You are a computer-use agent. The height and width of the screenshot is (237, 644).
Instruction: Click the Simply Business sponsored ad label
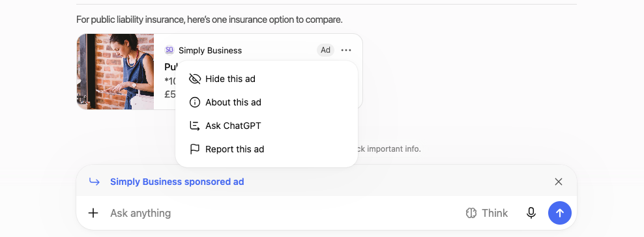177,182
